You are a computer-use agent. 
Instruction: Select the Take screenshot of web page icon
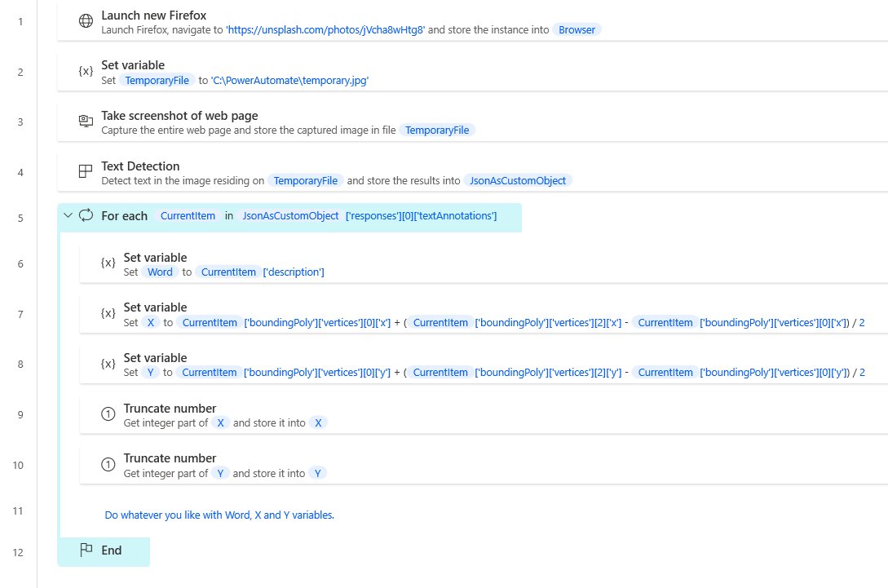86,121
